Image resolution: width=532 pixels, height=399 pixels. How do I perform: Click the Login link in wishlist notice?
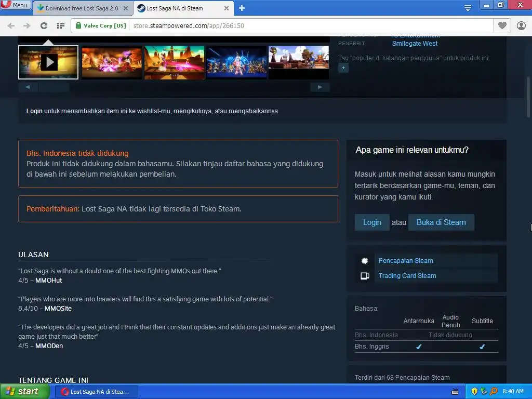(x=34, y=111)
